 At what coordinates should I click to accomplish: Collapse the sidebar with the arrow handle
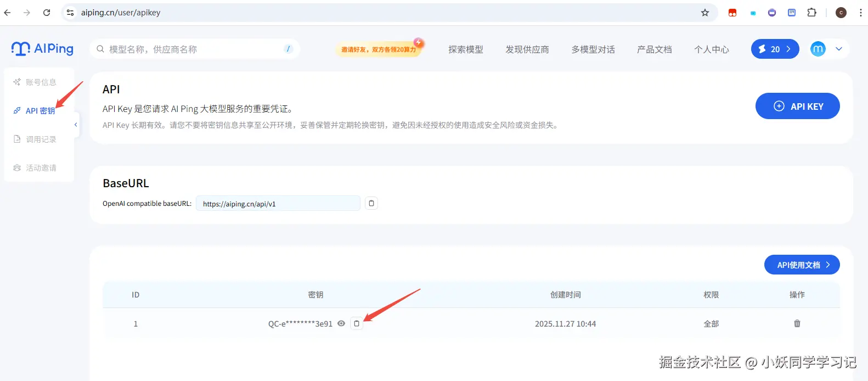click(76, 125)
